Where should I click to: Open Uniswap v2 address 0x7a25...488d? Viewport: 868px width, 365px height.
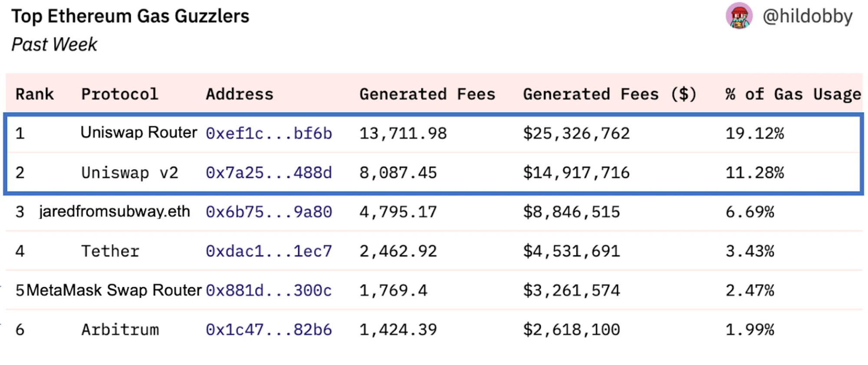click(269, 173)
